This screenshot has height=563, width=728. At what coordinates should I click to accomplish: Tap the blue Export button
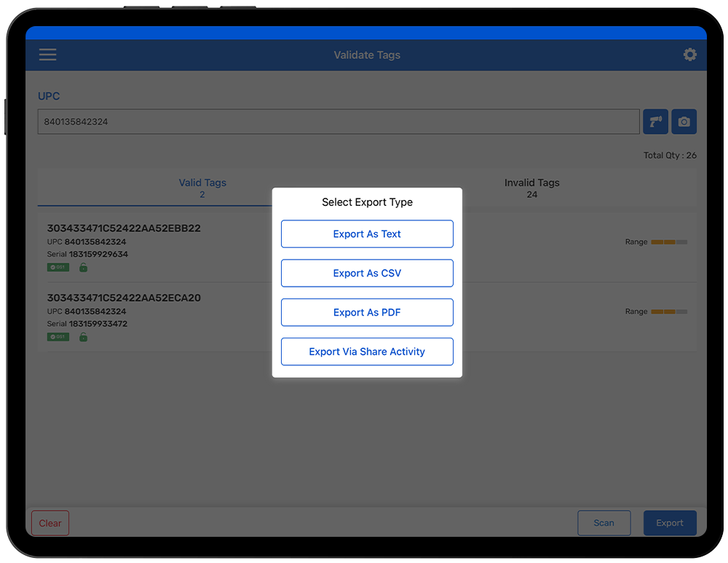669,523
